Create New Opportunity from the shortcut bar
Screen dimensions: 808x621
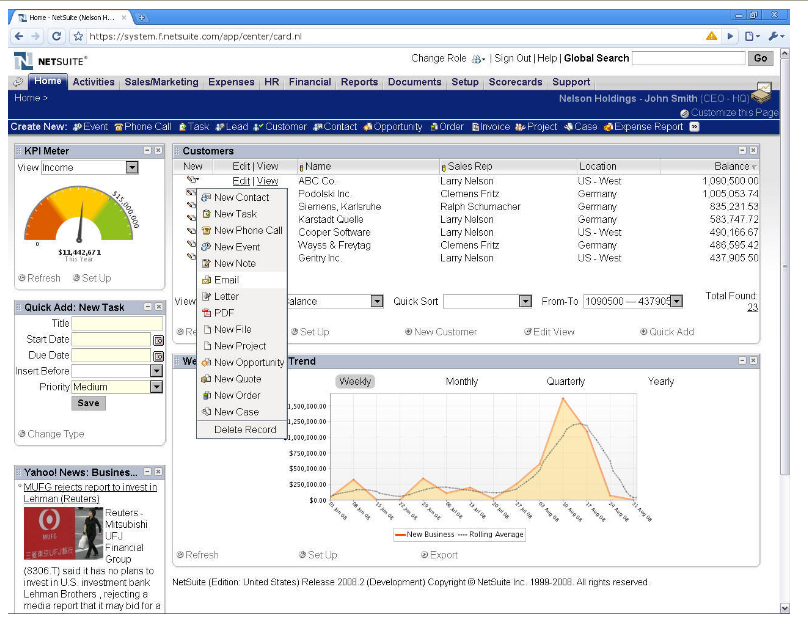tap(393, 127)
